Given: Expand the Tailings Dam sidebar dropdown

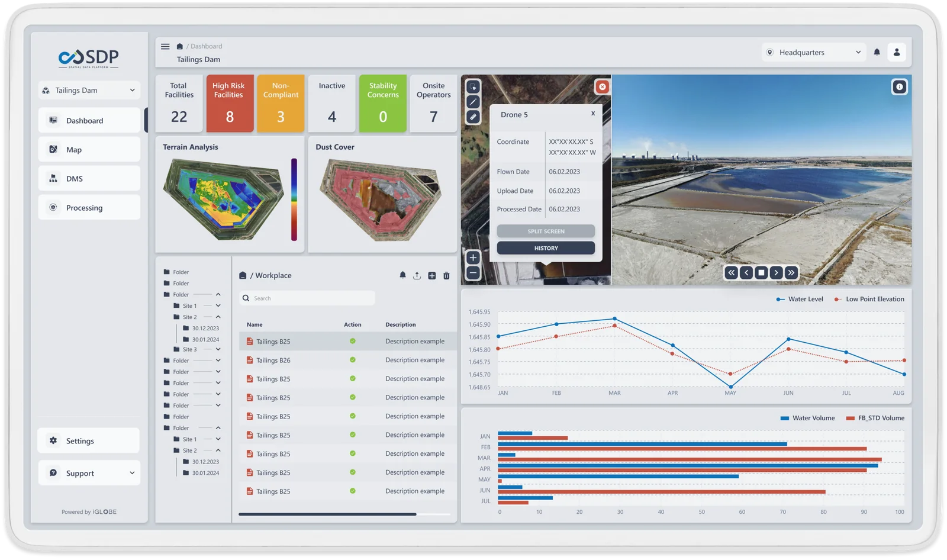Looking at the screenshot, I should pos(89,91).
